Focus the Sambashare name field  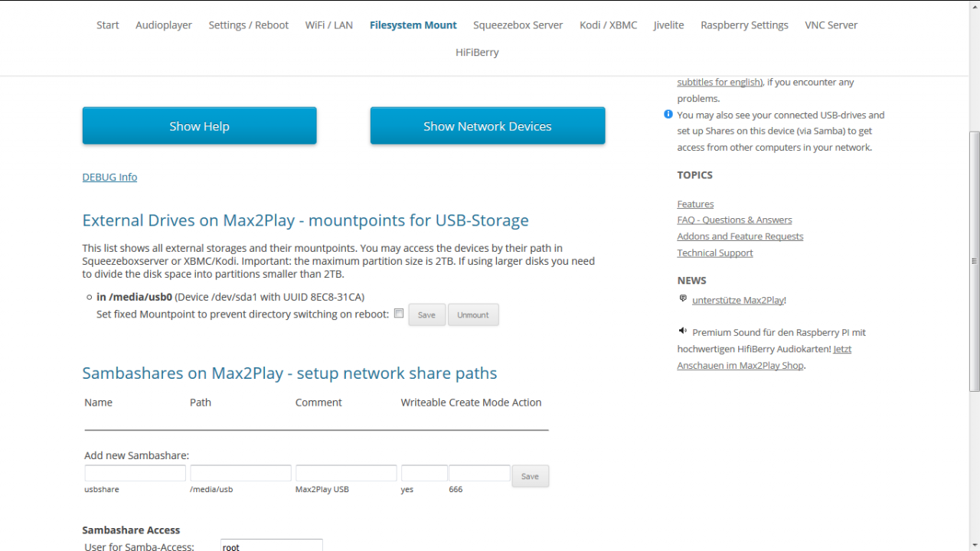[x=136, y=473]
